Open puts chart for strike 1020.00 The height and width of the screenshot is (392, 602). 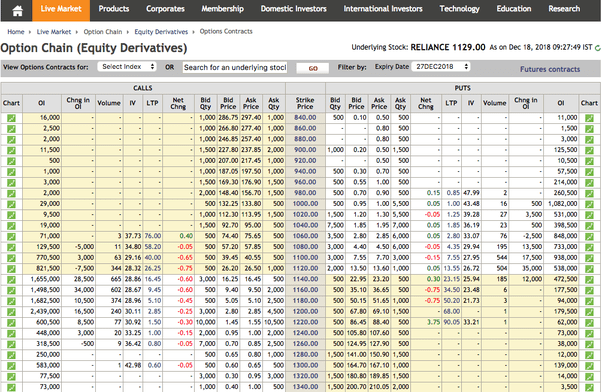[x=589, y=215]
